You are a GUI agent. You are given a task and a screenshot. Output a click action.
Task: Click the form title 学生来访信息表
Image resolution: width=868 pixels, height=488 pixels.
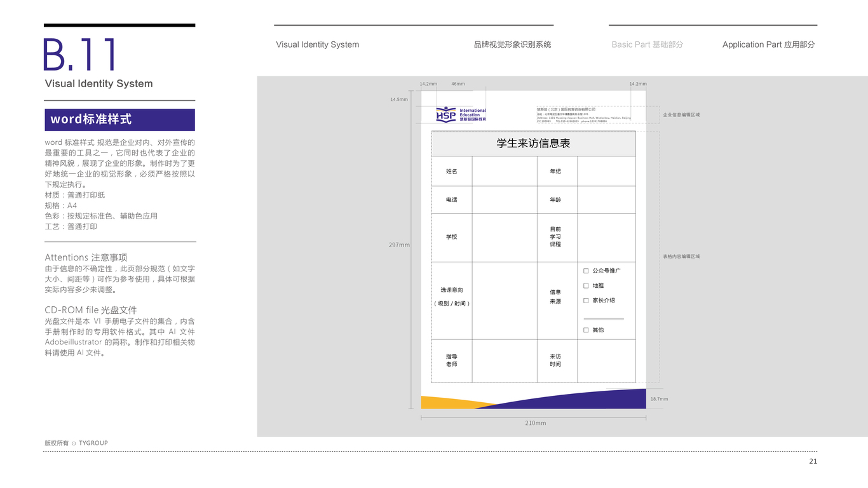click(x=533, y=144)
